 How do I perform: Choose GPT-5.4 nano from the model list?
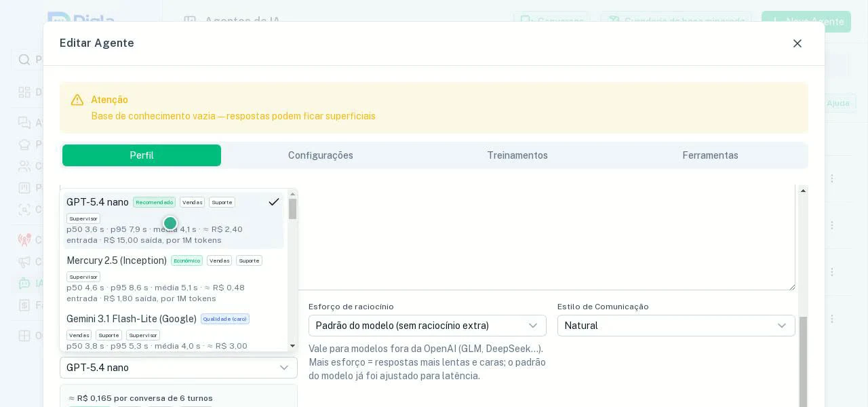click(174, 220)
